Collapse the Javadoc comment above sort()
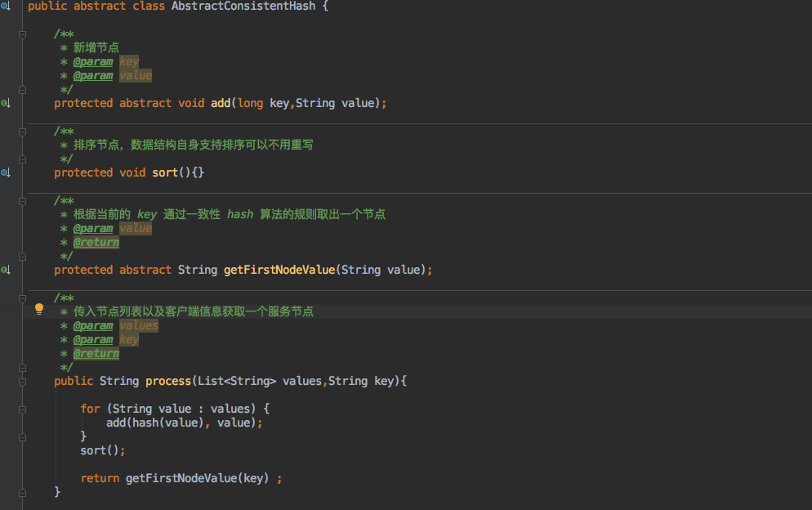The height and width of the screenshot is (510, 812). 22,131
